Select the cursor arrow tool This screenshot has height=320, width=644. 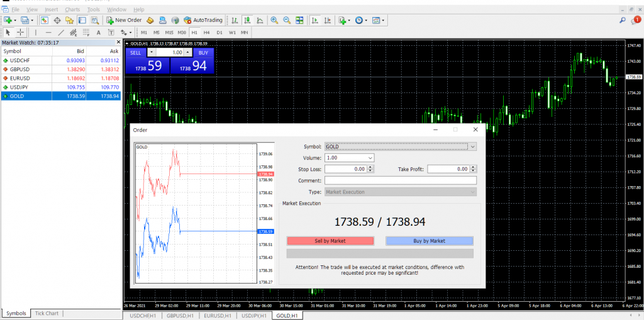pos(8,33)
